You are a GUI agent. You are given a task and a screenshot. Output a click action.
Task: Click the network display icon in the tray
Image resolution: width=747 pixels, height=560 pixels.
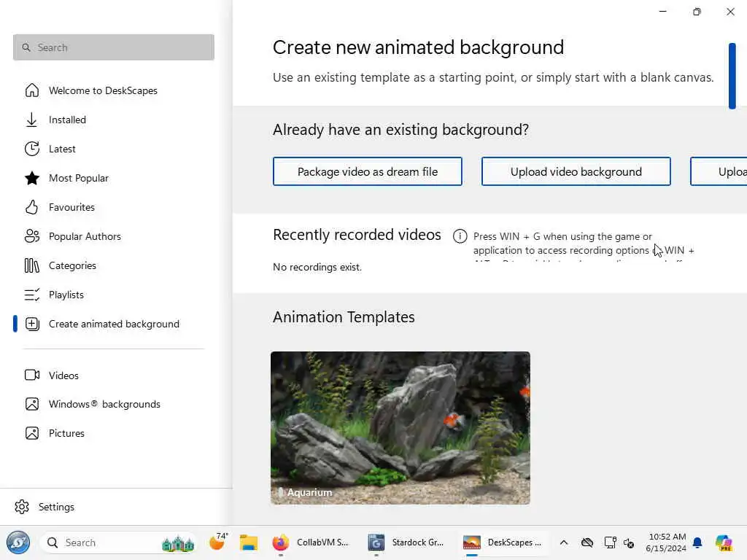pyautogui.click(x=610, y=542)
